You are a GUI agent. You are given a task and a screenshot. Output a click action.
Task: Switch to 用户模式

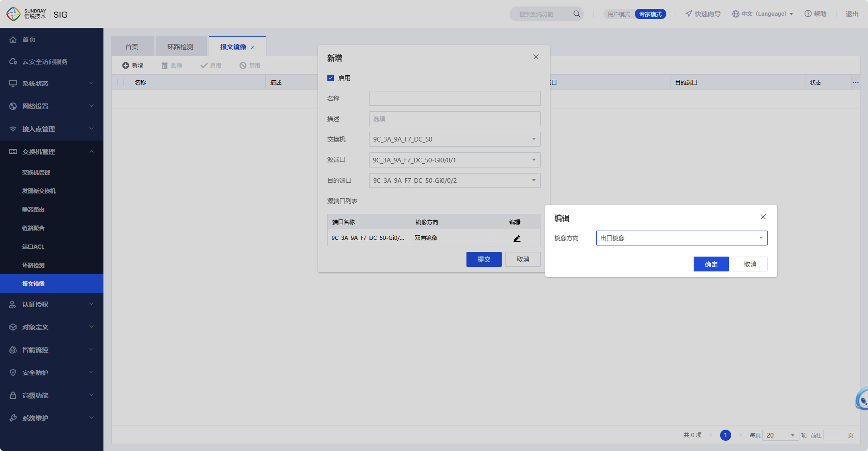619,14
